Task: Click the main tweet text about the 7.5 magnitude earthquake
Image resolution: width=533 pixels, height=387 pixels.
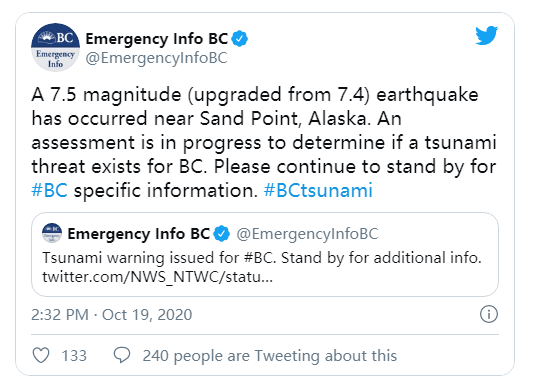Action: point(264,142)
